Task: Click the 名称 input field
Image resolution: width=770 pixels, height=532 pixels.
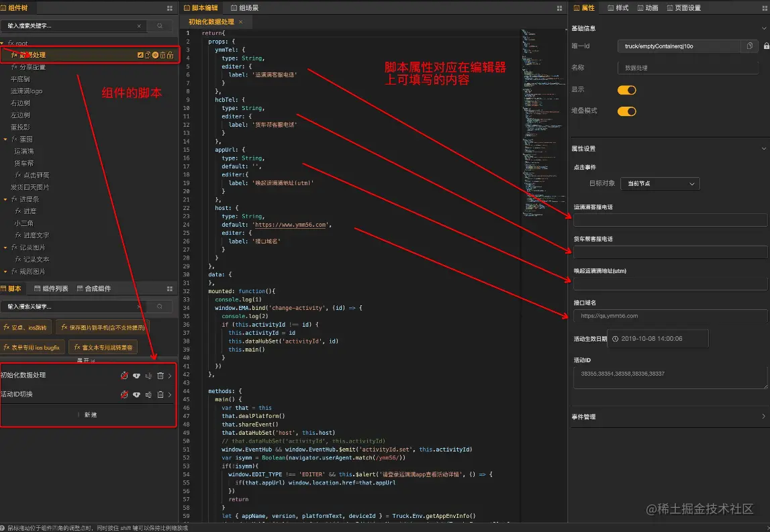Action: 687,68
